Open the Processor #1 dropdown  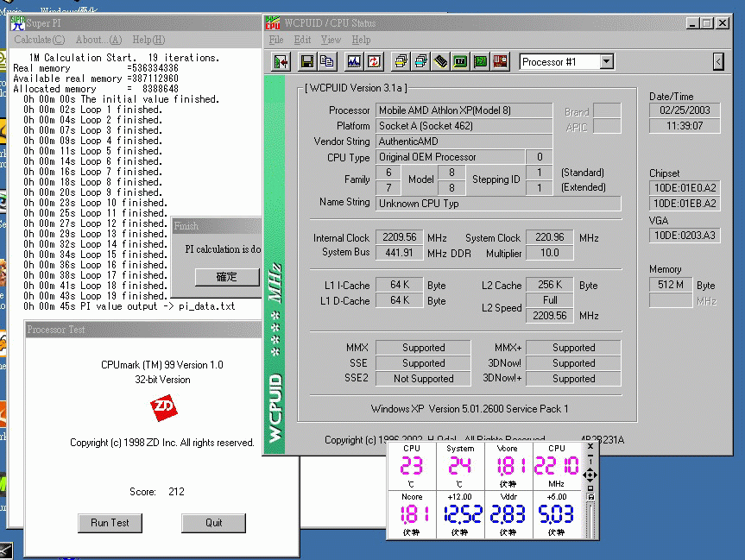coord(606,62)
